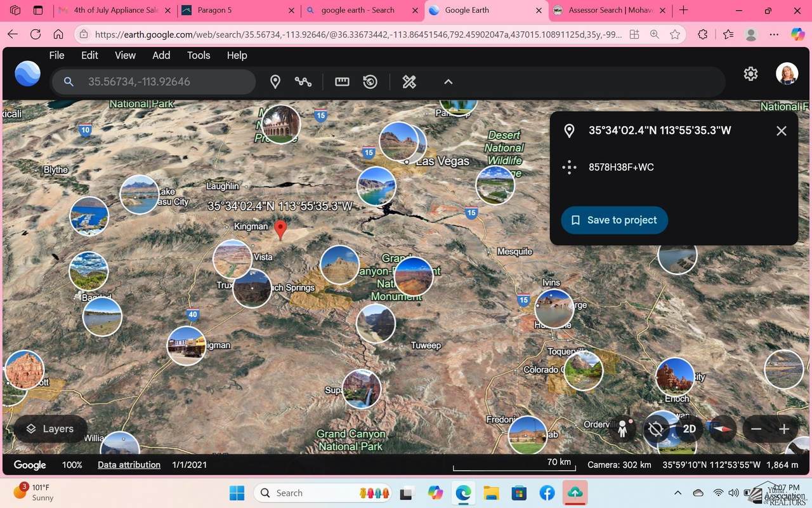Open the ruler Measure tool
This screenshot has height=508, width=812.
tap(342, 82)
